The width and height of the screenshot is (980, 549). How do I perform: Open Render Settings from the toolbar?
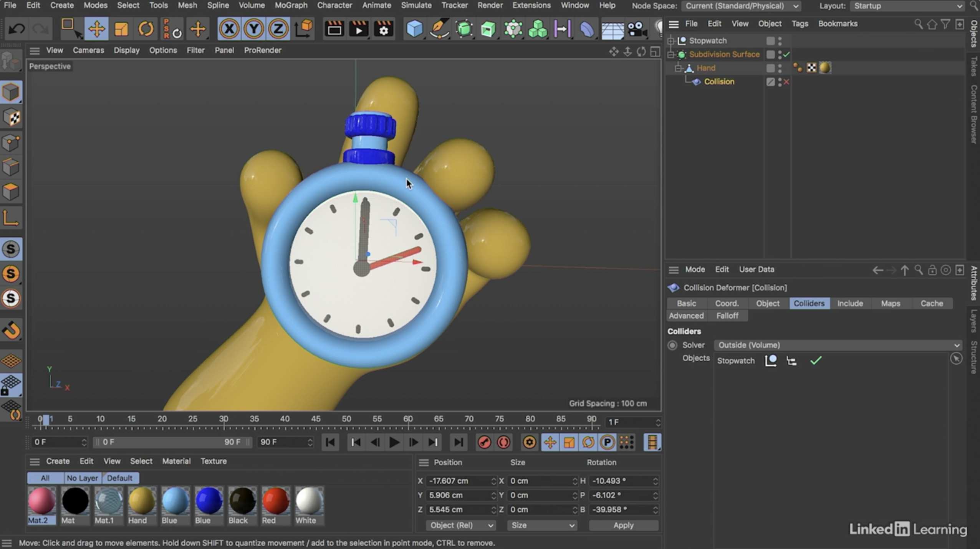383,28
